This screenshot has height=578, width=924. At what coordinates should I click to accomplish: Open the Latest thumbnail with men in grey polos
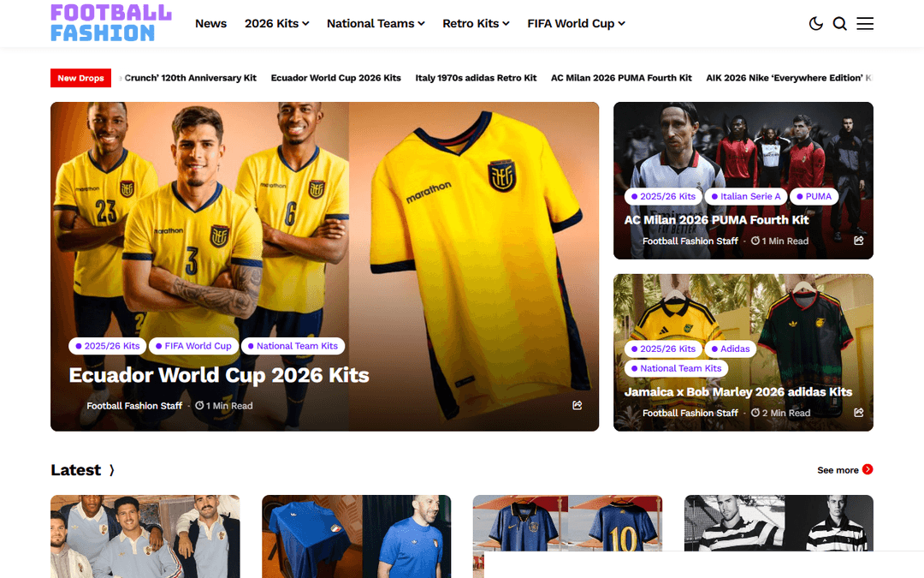point(145,536)
